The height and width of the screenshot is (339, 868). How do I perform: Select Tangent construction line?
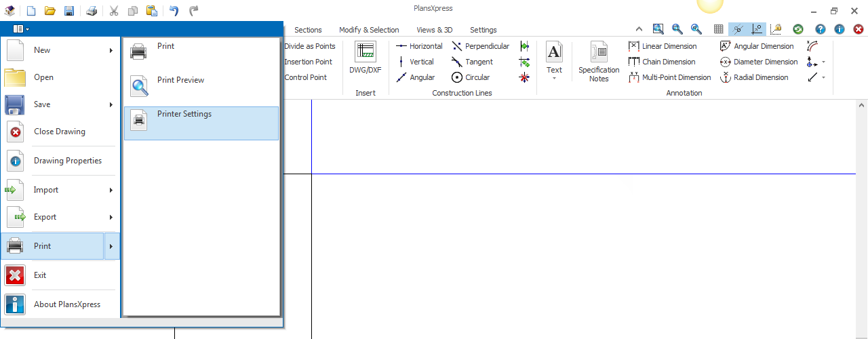point(472,62)
